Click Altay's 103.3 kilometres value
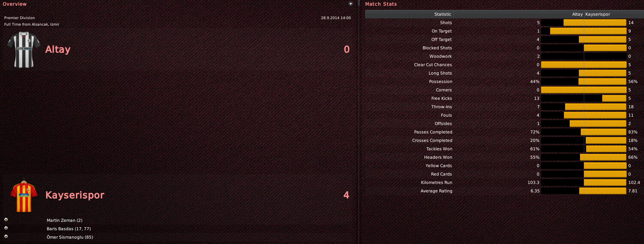Viewport: 644px width, 244px height. [533, 182]
